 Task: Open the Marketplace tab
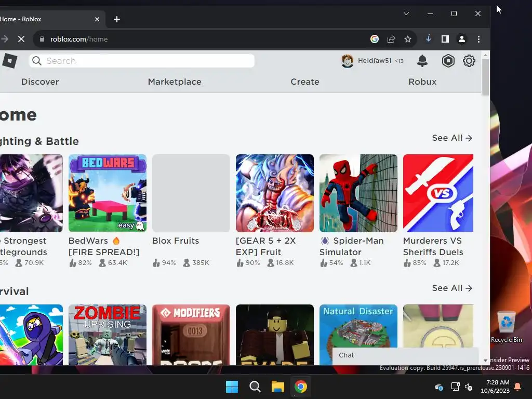(175, 82)
